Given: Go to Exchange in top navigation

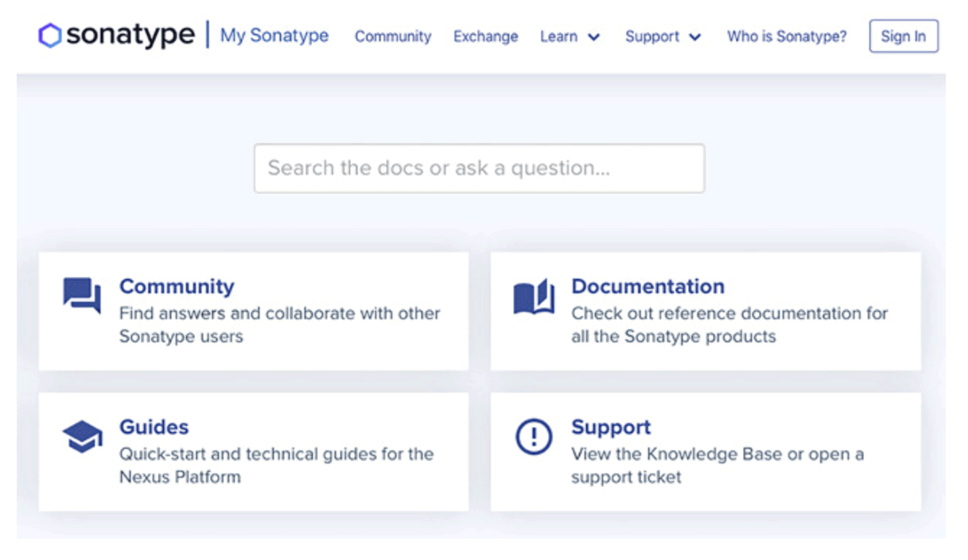Looking at the screenshot, I should point(486,36).
